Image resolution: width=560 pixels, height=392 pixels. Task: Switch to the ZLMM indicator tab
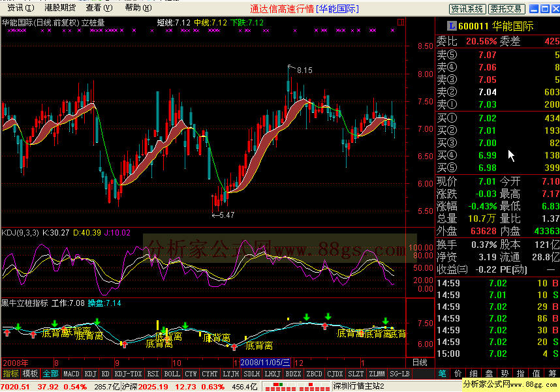pos(377,374)
